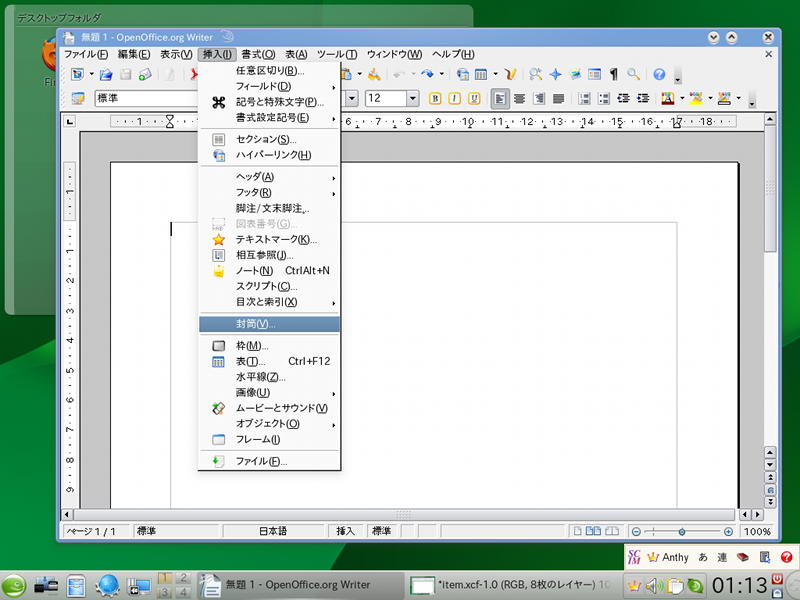800x600 pixels.
Task: Click the Styles and Formatting icon
Action: tap(78, 98)
